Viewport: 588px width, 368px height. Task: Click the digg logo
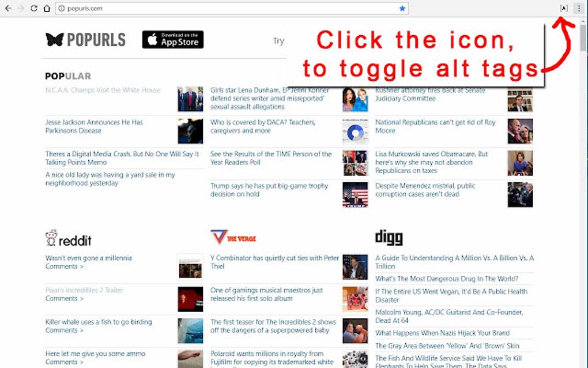389,237
